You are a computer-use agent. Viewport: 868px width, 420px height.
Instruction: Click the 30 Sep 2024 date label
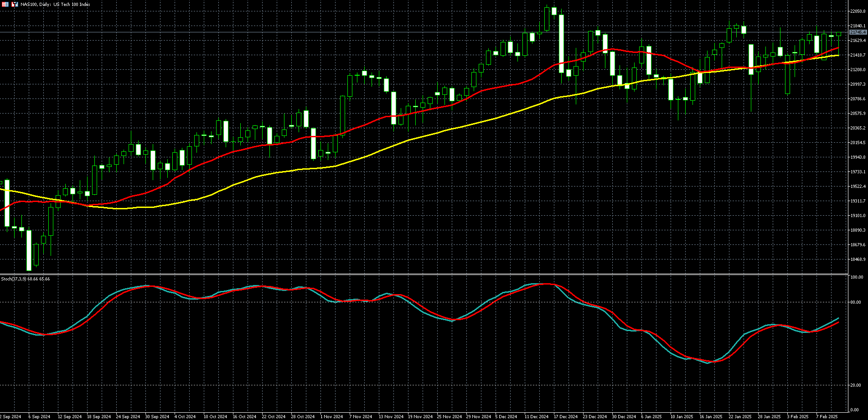coord(157,417)
